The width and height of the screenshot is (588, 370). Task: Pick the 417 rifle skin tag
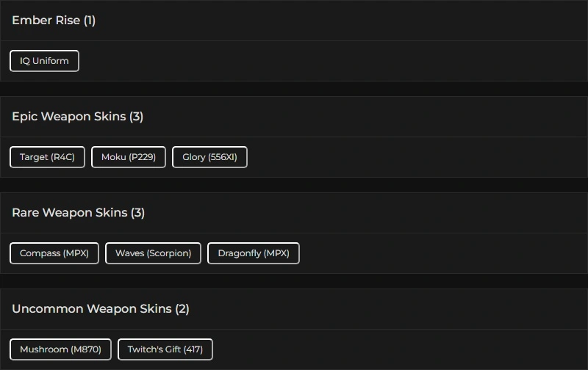(165, 349)
